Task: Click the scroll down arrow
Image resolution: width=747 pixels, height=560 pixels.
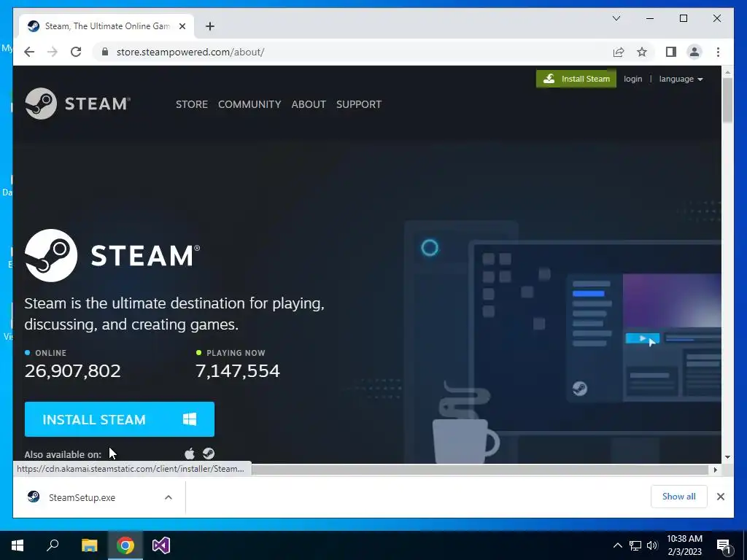Action: 727,457
